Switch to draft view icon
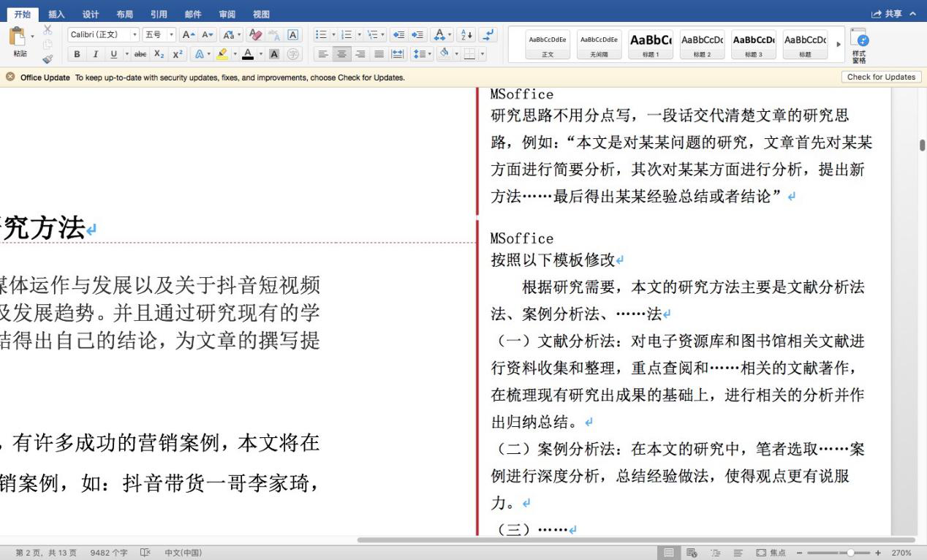927x560 pixels. tap(738, 553)
